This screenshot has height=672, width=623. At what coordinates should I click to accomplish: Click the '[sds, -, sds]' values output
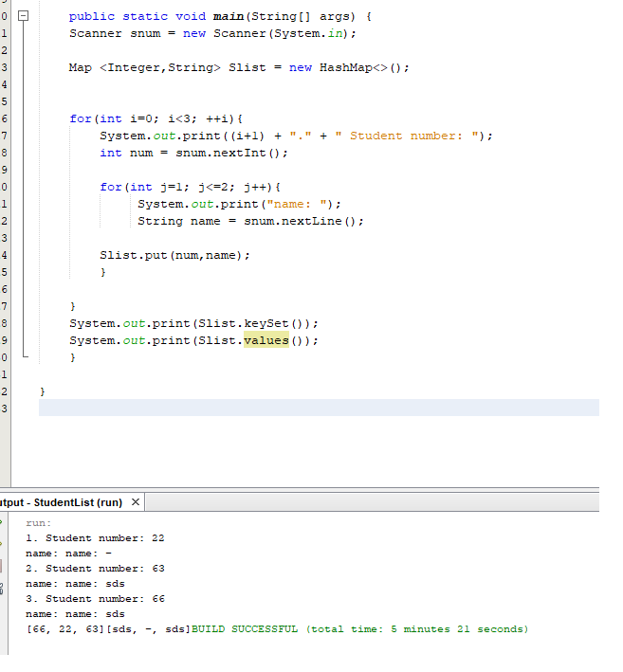click(148, 629)
